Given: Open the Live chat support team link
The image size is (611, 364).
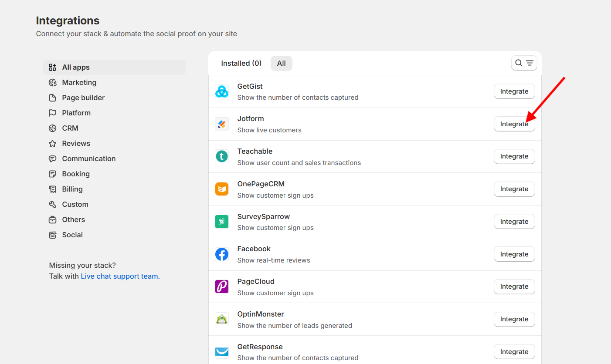Looking at the screenshot, I should pyautogui.click(x=120, y=276).
